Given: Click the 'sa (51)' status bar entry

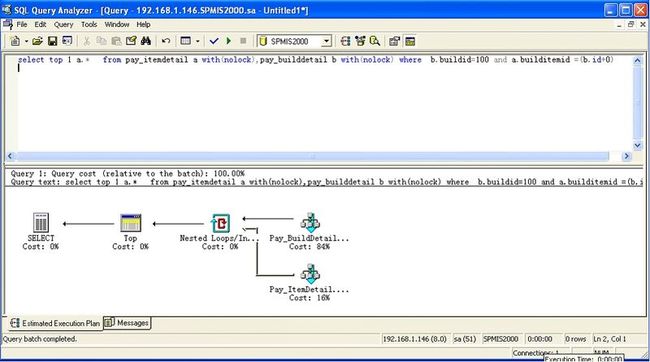Looking at the screenshot, I should point(465,339).
